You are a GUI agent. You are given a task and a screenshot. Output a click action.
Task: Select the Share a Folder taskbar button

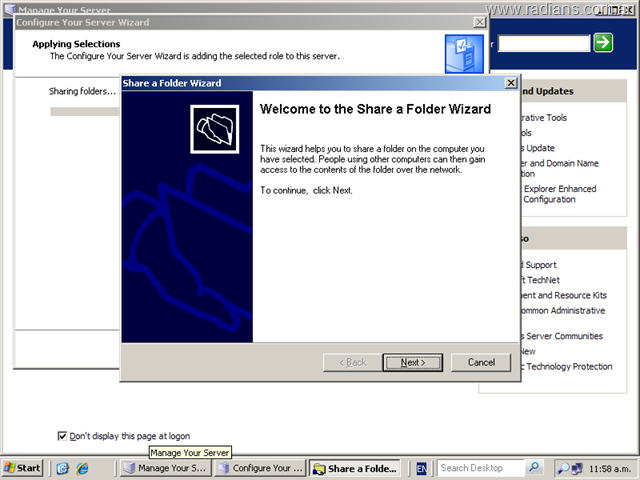coord(355,468)
